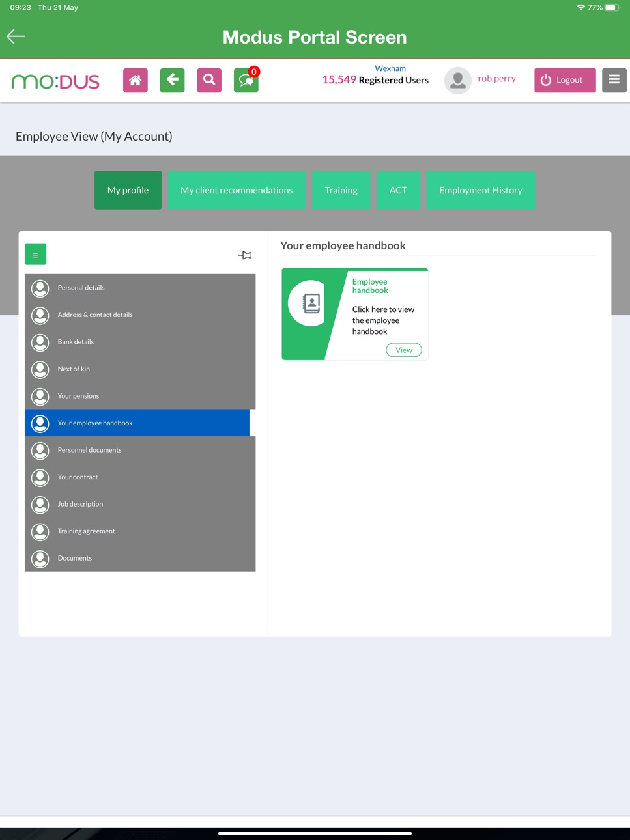The image size is (630, 840).
Task: Tap the Modus Portal Screen title
Action: pyautogui.click(x=315, y=37)
